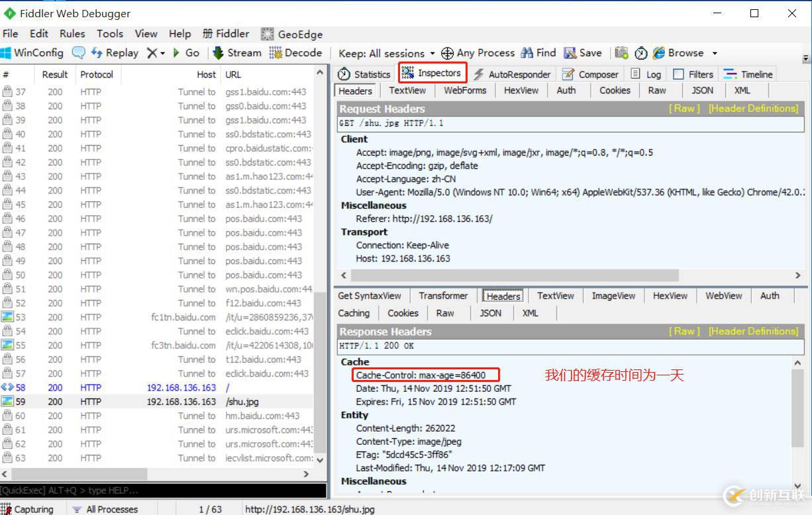Click ETag header line in response
Screen dimensions: 812x515
(404, 455)
